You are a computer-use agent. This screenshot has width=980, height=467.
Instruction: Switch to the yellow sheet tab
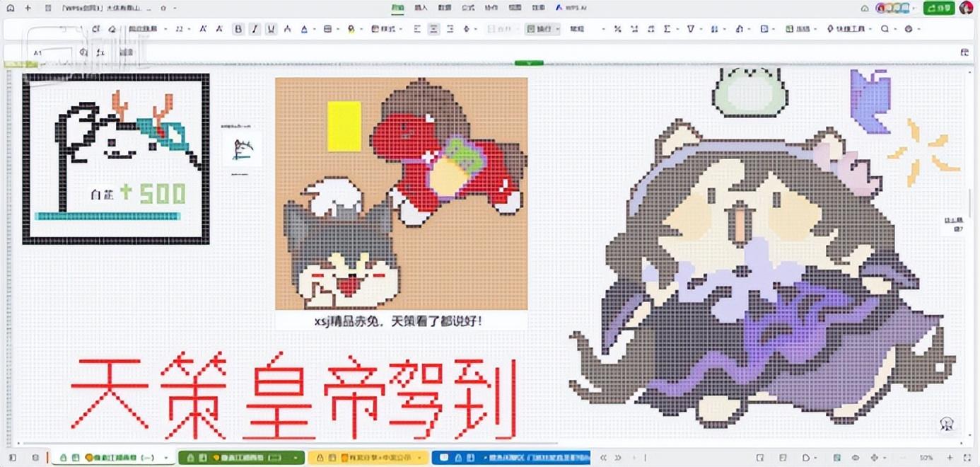click(x=368, y=458)
